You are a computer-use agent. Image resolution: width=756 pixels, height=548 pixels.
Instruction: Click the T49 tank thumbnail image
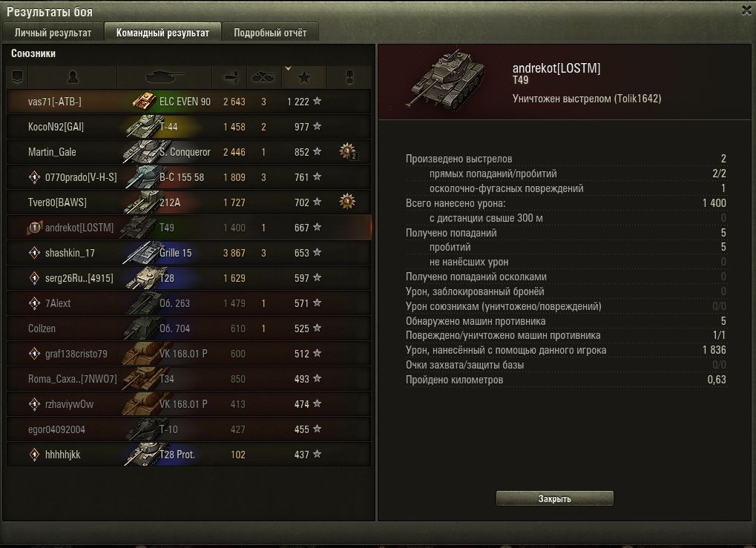pos(446,79)
